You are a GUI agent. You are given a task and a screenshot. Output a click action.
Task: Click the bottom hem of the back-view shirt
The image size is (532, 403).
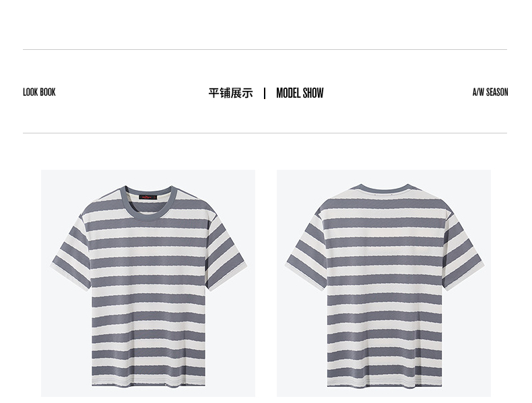click(x=385, y=381)
